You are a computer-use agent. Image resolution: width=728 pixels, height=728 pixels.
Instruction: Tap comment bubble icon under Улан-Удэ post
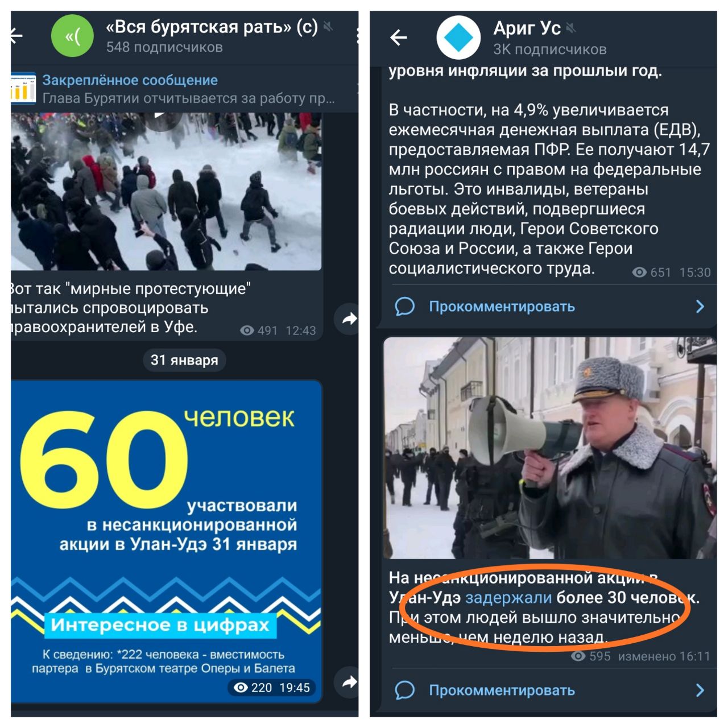click(x=404, y=690)
